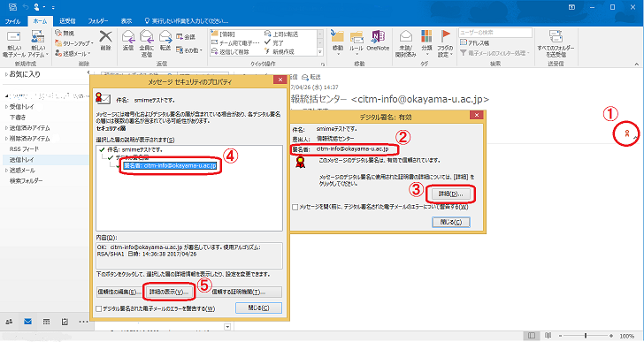Click the large 削除 X icon
This screenshot has width=644, height=342.
coord(105,36)
